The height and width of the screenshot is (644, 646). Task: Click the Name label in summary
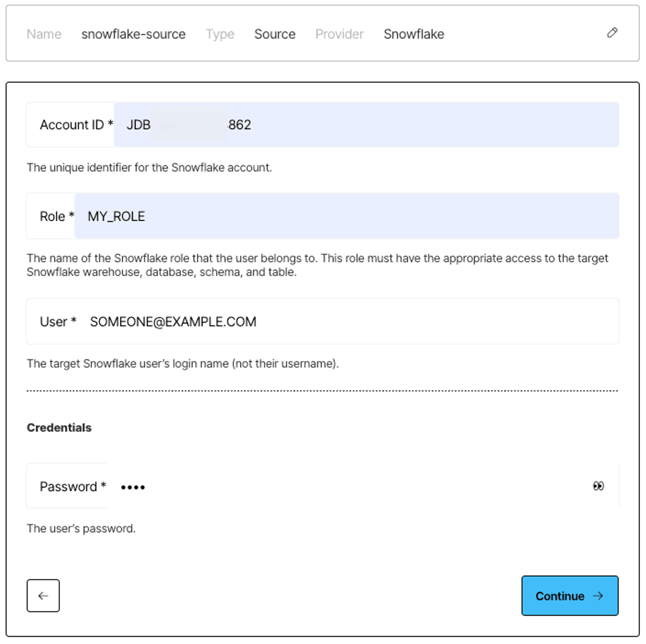[44, 34]
